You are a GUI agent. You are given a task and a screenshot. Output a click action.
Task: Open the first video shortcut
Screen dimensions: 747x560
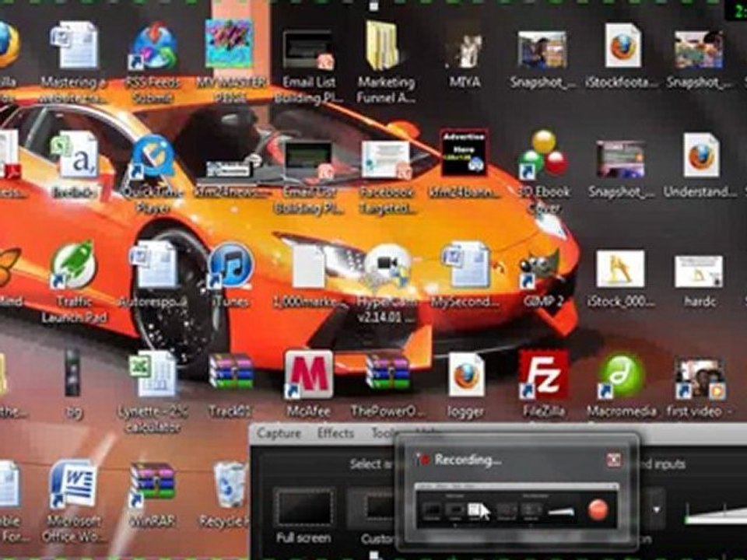(700, 379)
